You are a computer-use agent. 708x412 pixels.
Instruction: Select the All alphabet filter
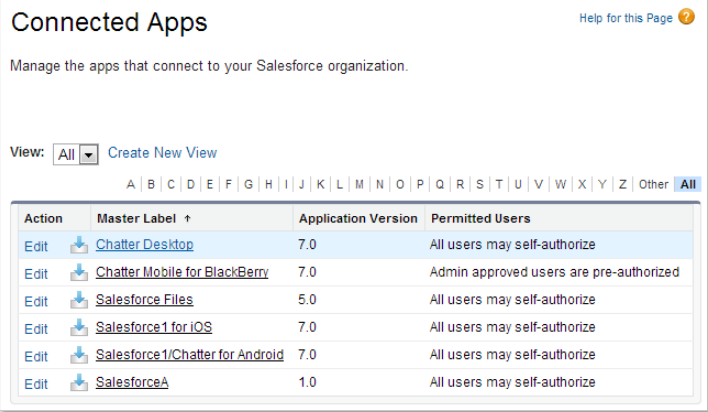coord(688,184)
